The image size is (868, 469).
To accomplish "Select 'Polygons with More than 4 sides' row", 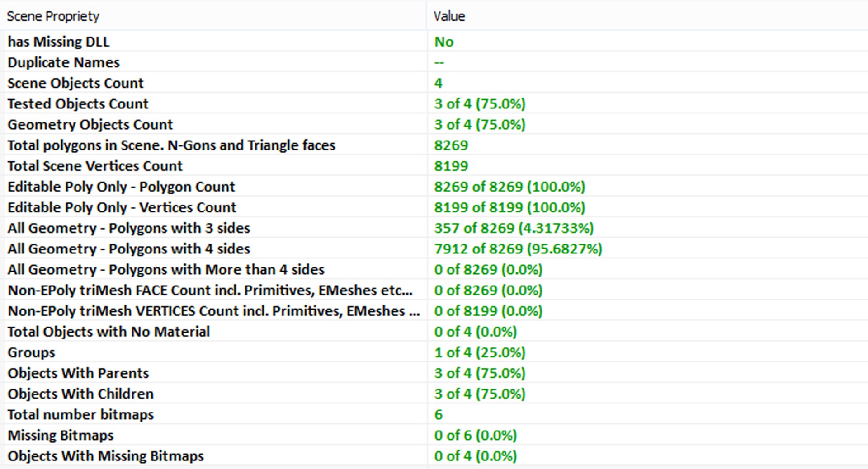I will [434, 270].
